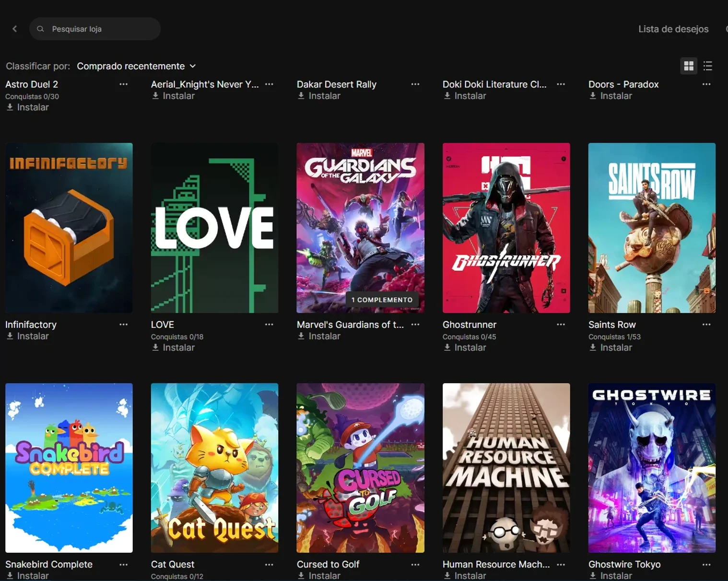Install Ghostrunner

tap(465, 348)
